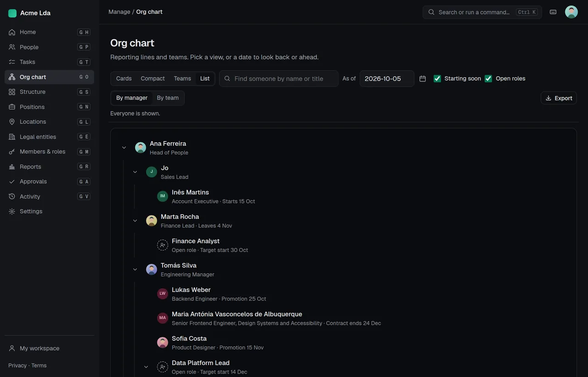This screenshot has width=588, height=377.
Task: Open Members & roles key icon
Action: (x=12, y=152)
